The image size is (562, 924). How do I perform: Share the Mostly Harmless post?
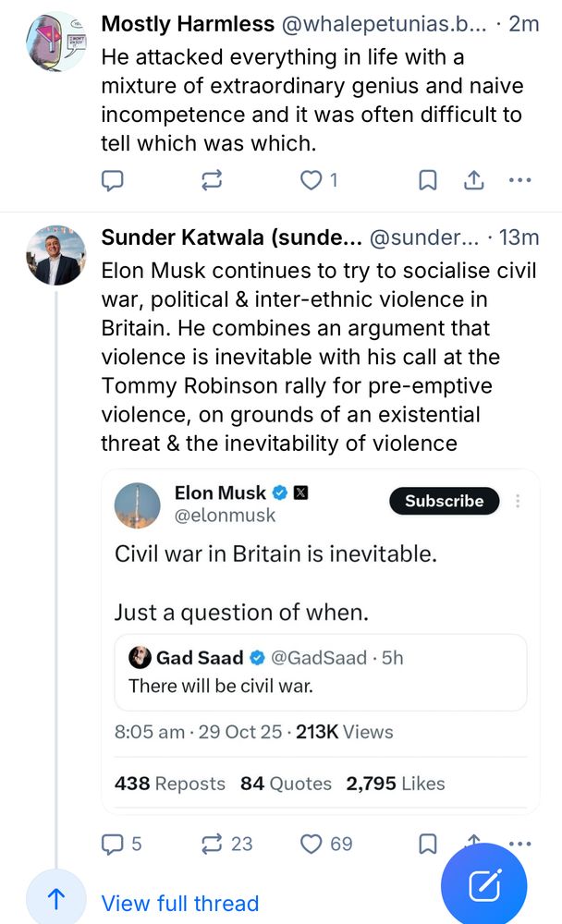point(474,180)
